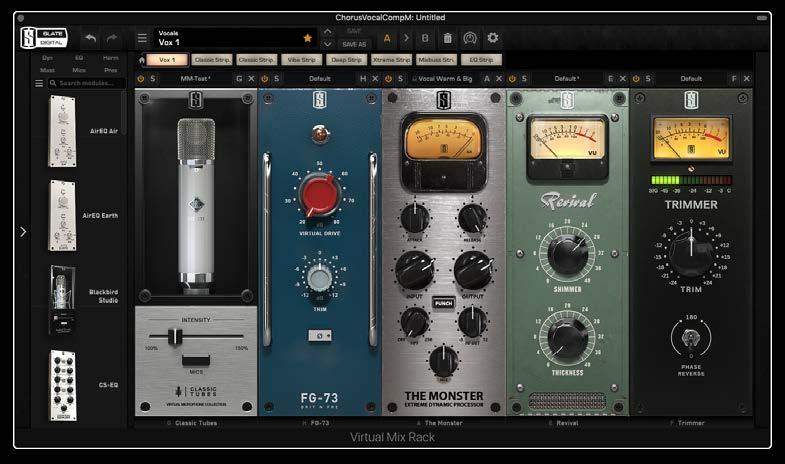785x464 pixels.
Task: Switch to the Vox 1 rack tab
Action: 167,60
